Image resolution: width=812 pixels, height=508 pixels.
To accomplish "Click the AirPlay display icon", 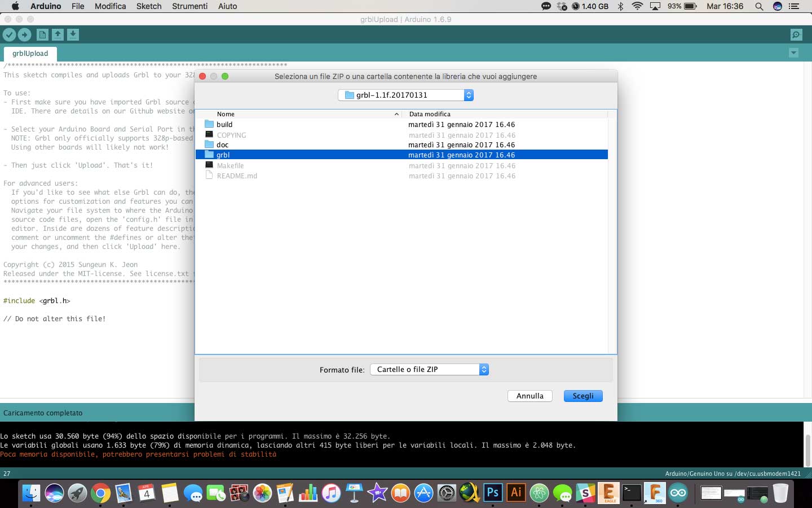I will coord(655,6).
